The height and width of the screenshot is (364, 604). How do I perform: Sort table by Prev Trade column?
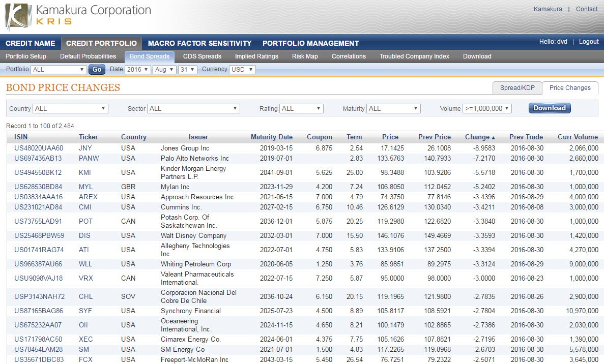(526, 137)
